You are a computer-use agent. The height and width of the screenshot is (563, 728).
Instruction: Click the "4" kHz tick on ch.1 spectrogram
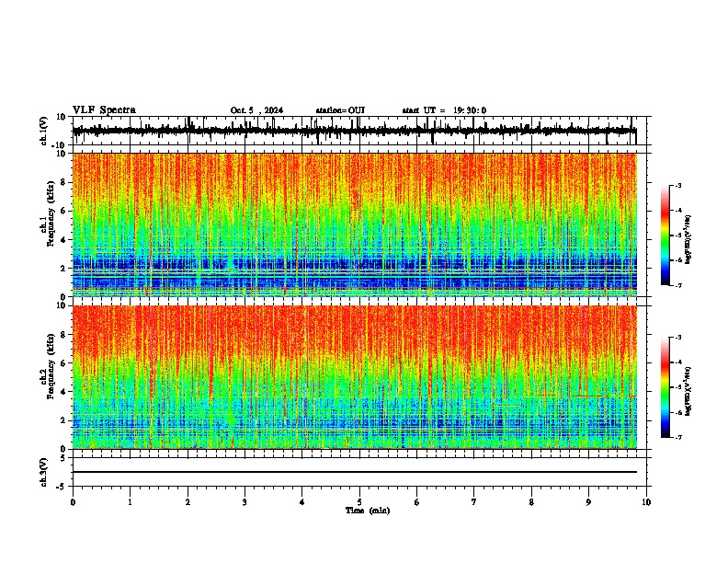coord(64,240)
